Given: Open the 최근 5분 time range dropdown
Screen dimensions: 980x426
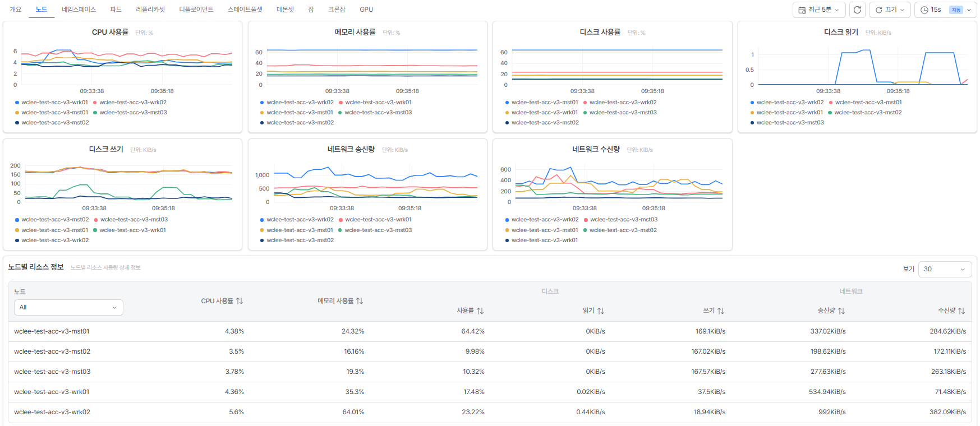Looking at the screenshot, I should coord(818,10).
